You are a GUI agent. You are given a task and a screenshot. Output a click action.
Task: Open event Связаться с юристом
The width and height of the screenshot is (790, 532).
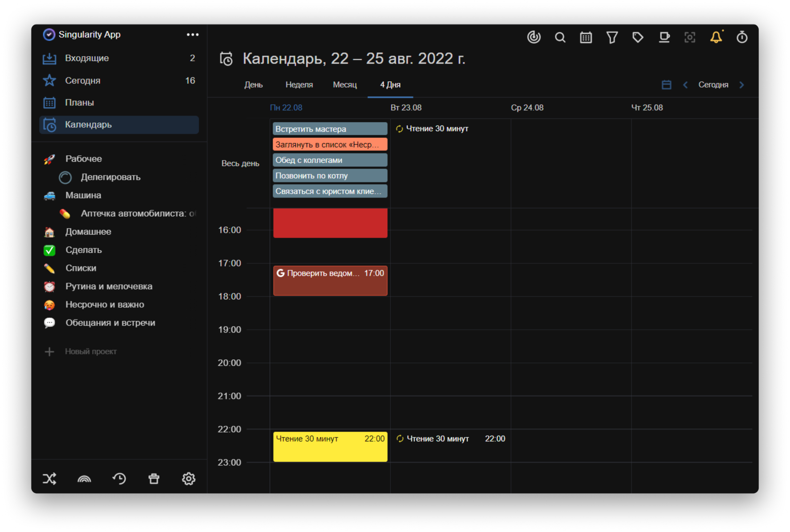(x=330, y=191)
